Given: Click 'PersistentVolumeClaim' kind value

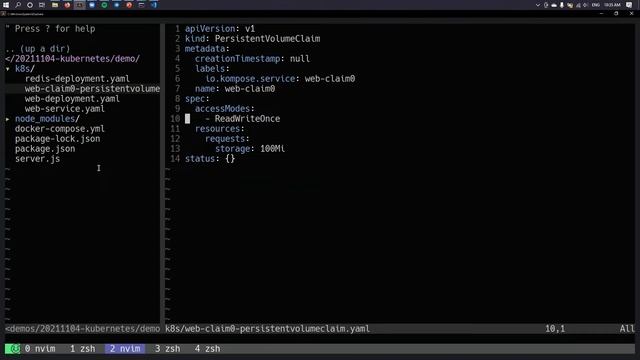Looking at the screenshot, I should [x=267, y=39].
